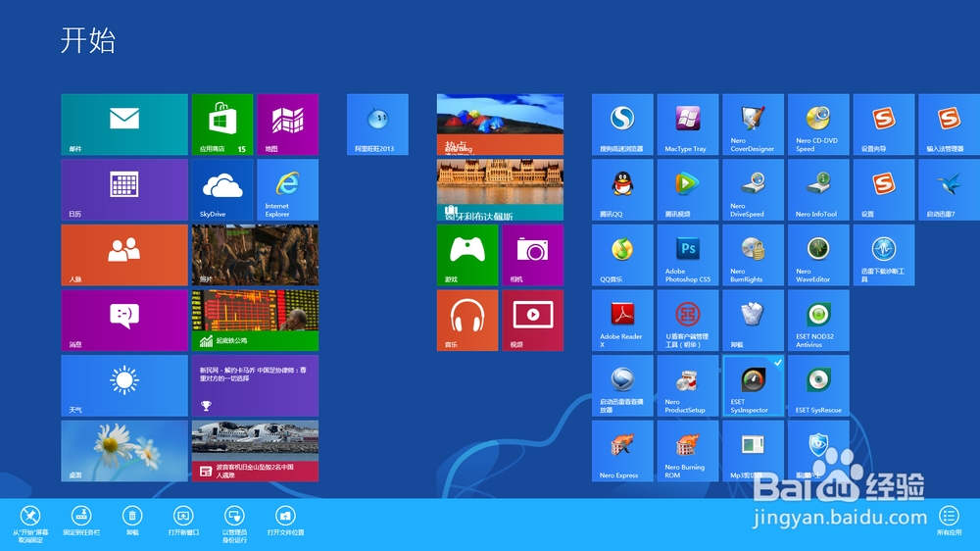Open the Desktop (桌面) daisy tile
The width and height of the screenshot is (980, 551).
click(x=124, y=451)
